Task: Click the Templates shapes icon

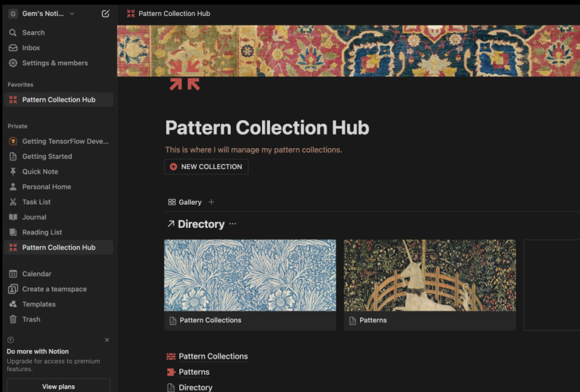Action: point(13,304)
